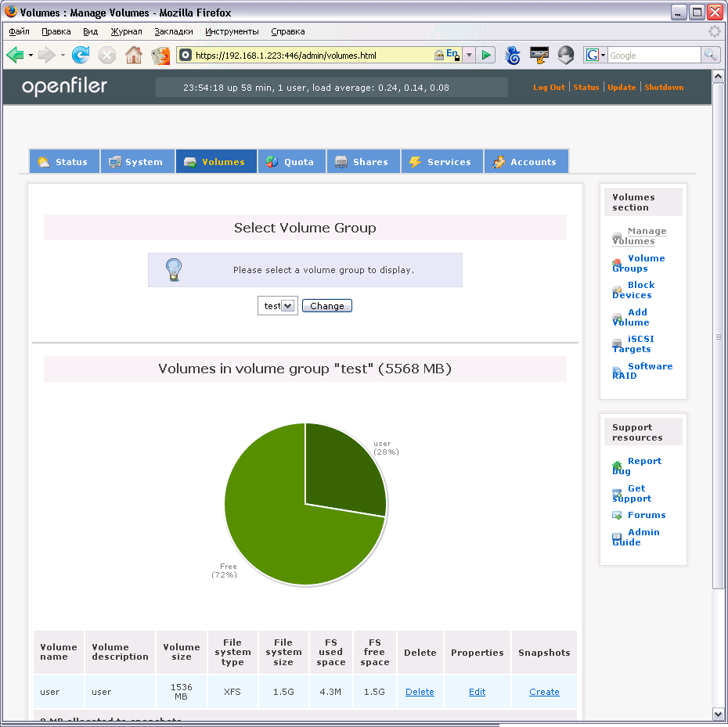Image resolution: width=728 pixels, height=727 pixels.
Task: Open the Quota tab
Action: [x=291, y=162]
